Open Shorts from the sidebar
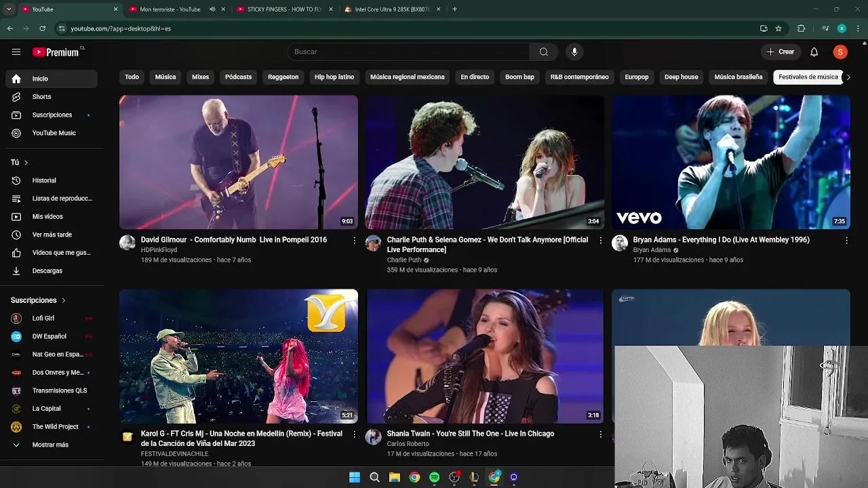 click(x=52, y=97)
